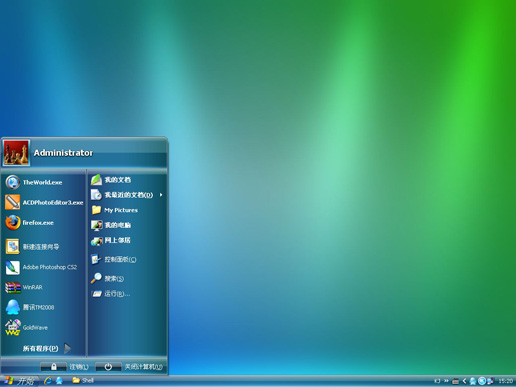The height and width of the screenshot is (387, 516).
Task: Click the 关闭计算机(U) power button
Action: point(108,367)
